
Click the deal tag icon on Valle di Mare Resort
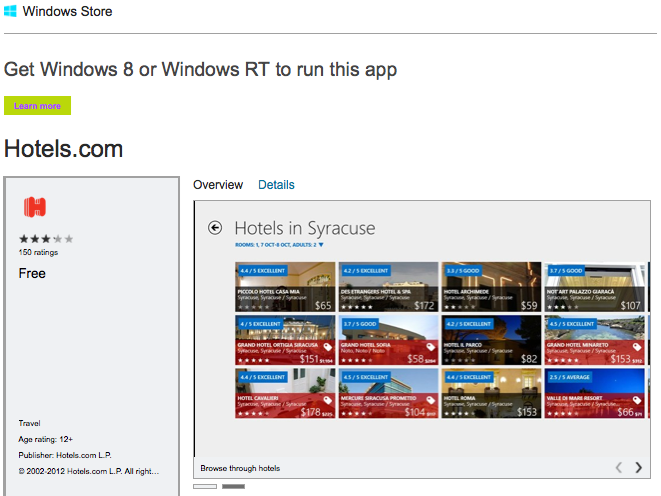click(637, 400)
